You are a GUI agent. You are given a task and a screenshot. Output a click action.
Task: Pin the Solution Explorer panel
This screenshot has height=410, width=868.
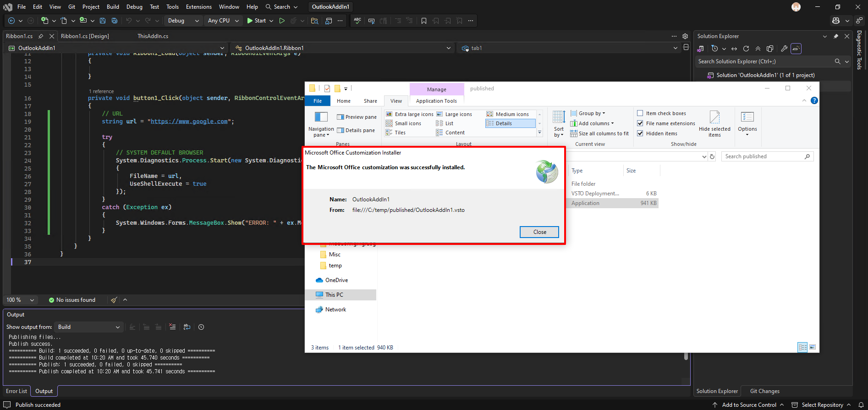coord(836,36)
